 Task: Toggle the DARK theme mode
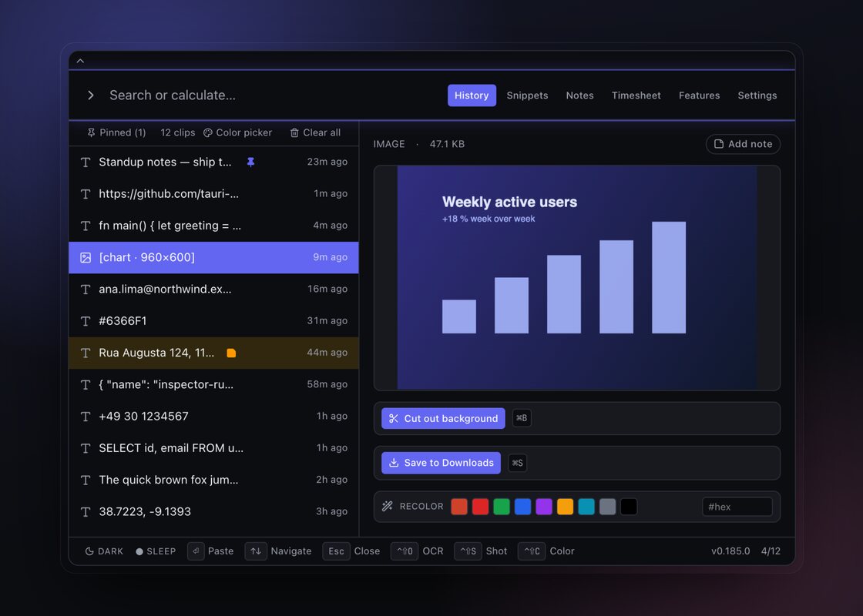coord(104,551)
